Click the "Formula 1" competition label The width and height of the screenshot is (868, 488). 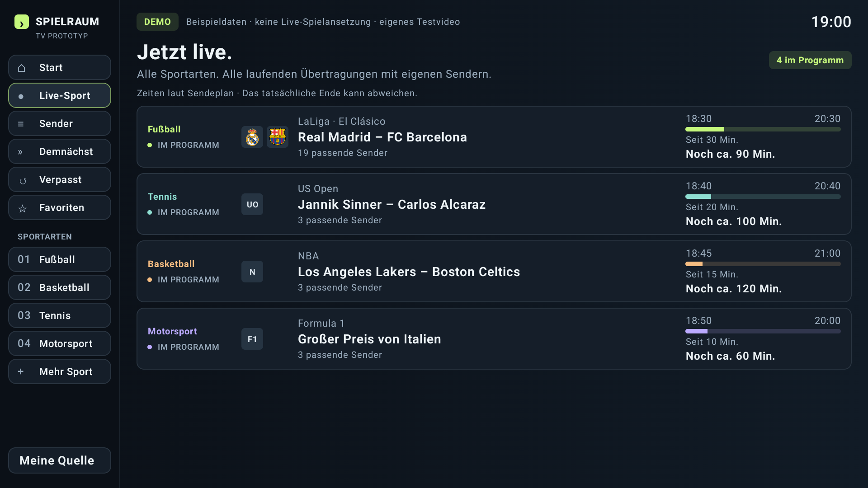click(321, 323)
